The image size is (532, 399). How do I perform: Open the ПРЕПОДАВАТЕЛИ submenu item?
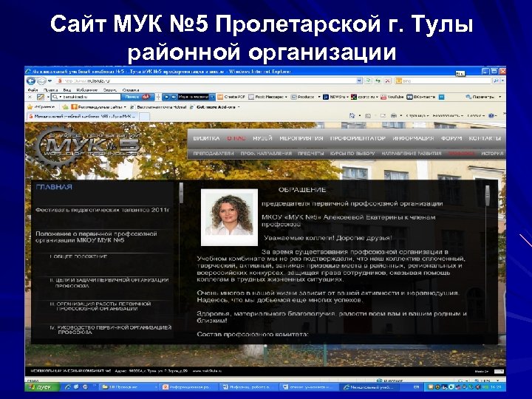pyautogui.click(x=214, y=154)
